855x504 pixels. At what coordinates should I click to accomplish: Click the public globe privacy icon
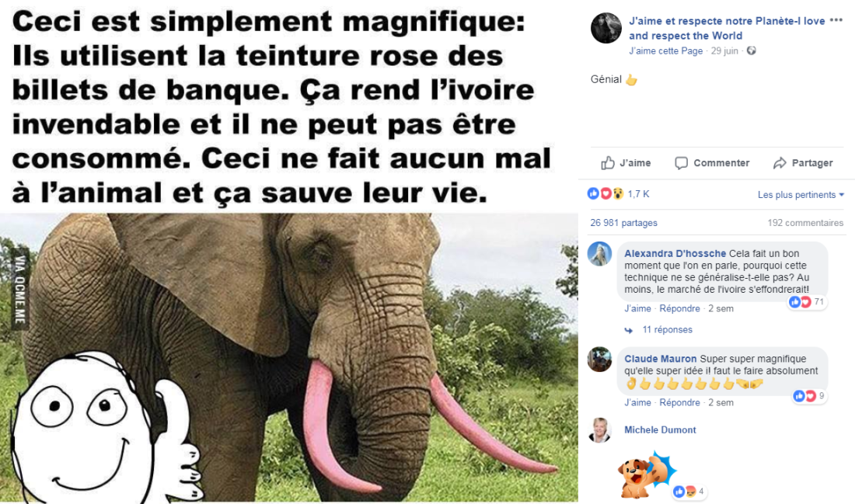(x=752, y=50)
